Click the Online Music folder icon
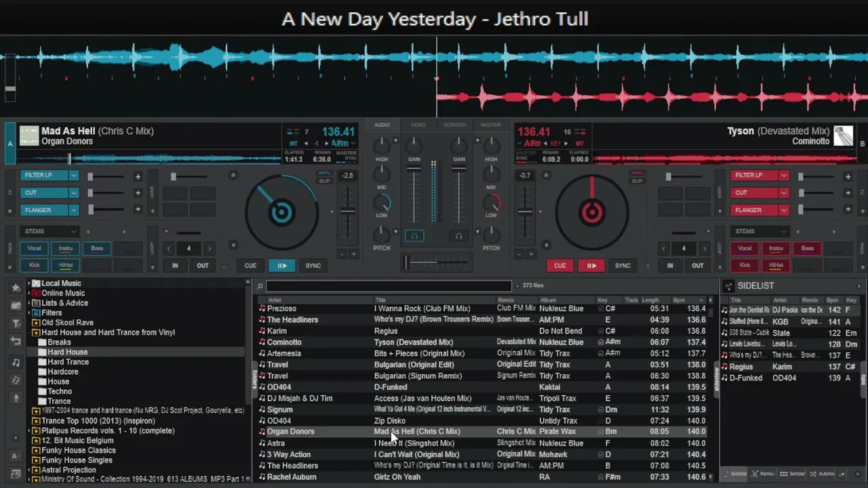This screenshot has height=488, width=868. [x=37, y=293]
